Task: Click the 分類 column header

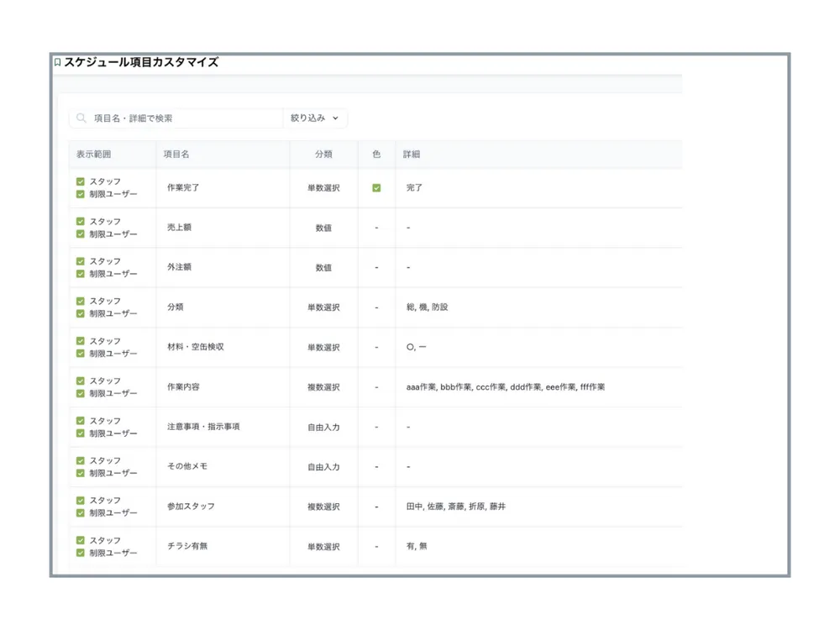Action: (x=323, y=155)
